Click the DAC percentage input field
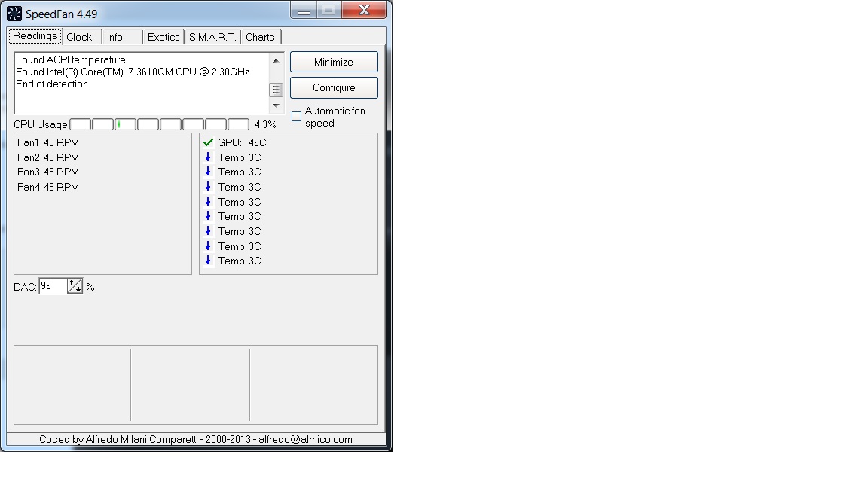Image resolution: width=868 pixels, height=488 pixels. [53, 286]
